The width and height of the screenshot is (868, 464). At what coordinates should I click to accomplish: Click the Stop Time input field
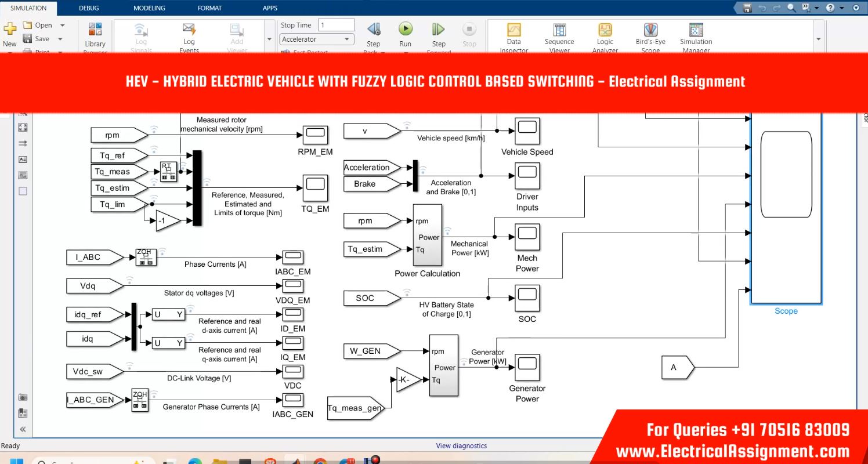point(335,26)
